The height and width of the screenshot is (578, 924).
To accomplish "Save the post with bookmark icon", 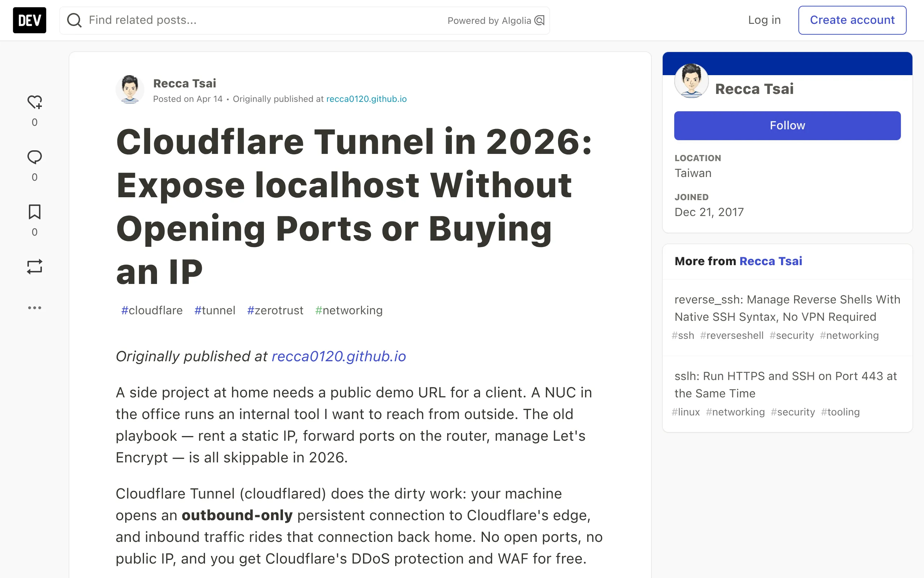I will tap(34, 212).
